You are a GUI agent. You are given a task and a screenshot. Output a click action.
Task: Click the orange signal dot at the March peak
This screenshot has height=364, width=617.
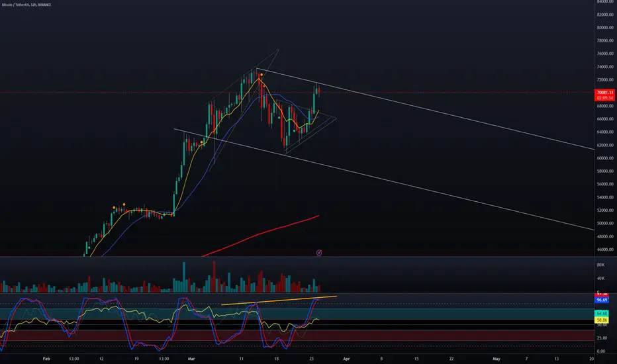click(261, 75)
